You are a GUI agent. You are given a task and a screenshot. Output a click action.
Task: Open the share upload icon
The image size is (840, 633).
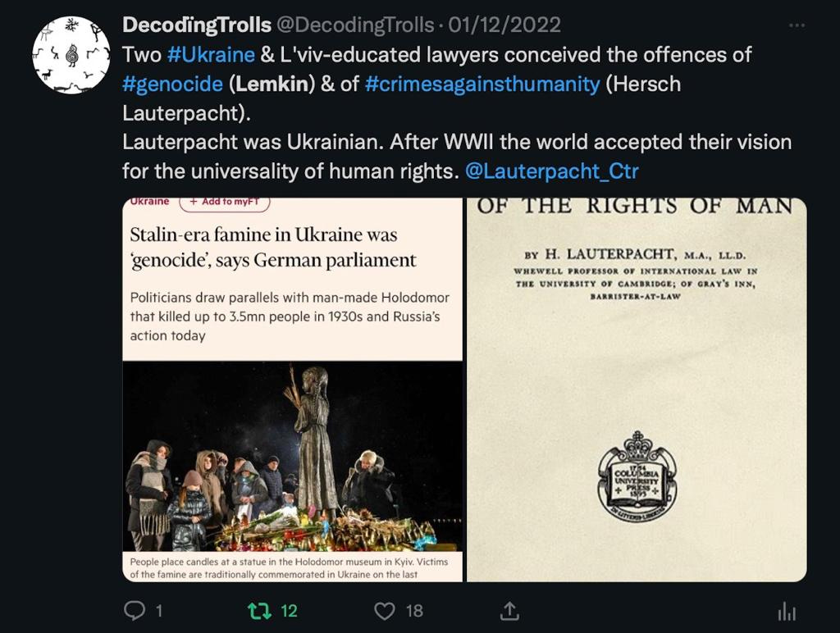[x=509, y=611]
